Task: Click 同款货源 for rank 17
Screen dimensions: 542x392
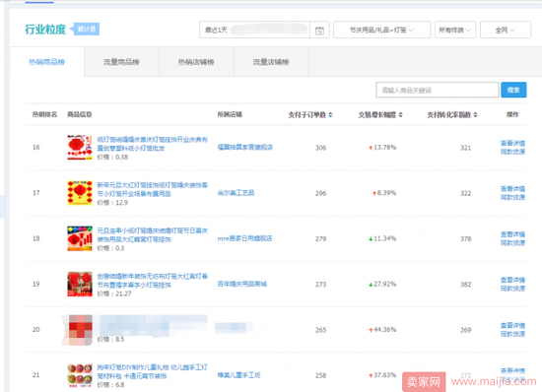Action: click(x=512, y=197)
